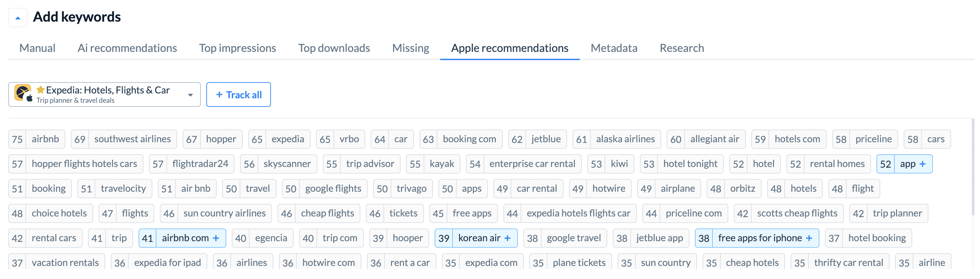Image resolution: width=980 pixels, height=279 pixels.
Task: Go to the Metadata tab
Action: [x=614, y=48]
